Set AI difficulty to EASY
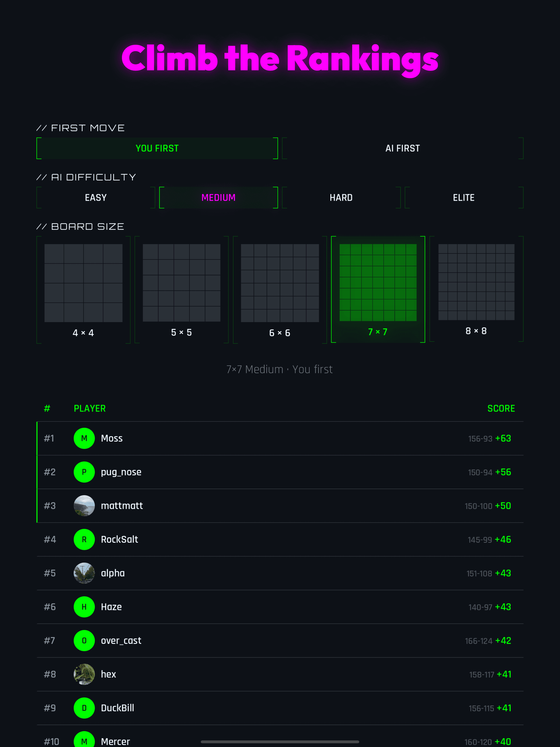 click(x=96, y=198)
